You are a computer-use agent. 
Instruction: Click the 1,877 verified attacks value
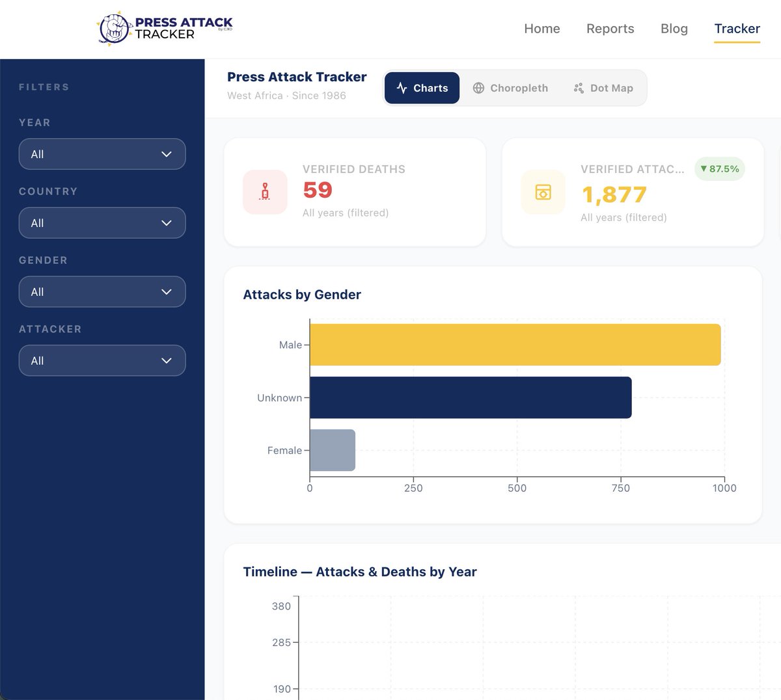[x=614, y=195]
